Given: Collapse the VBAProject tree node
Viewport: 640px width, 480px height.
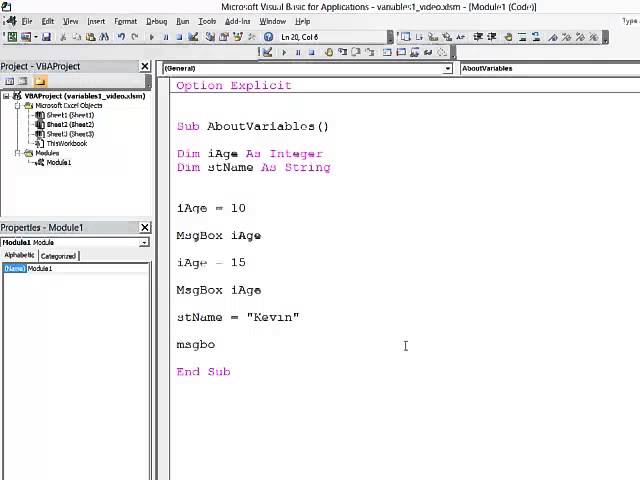Looking at the screenshot, I should 6,96.
